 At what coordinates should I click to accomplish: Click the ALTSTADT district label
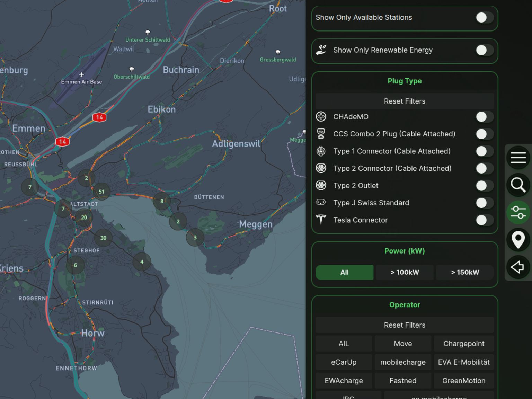tap(84, 204)
